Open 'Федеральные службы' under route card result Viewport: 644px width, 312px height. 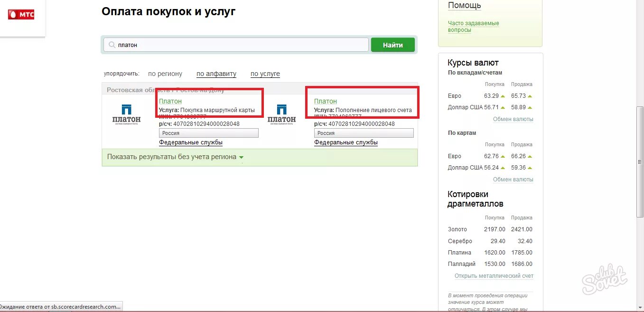[x=191, y=142]
